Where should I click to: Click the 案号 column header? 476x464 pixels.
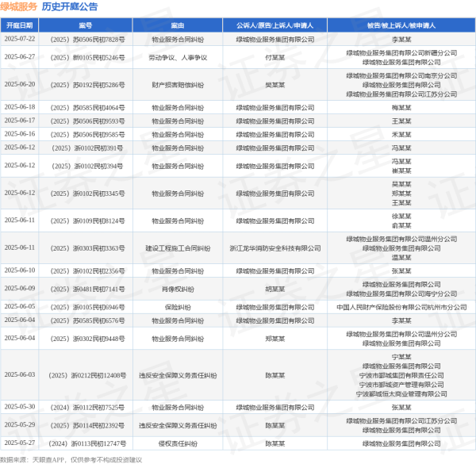tap(86, 25)
